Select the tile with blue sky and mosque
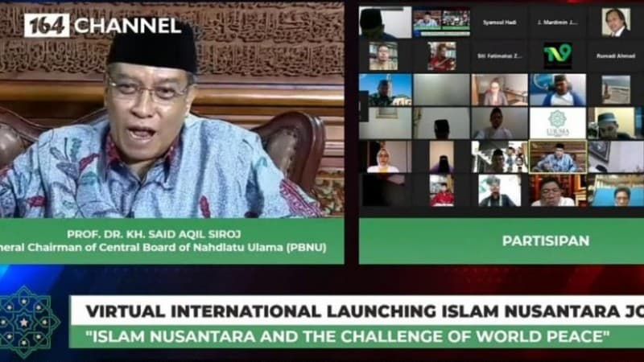644x362 pixels. pyautogui.click(x=386, y=89)
